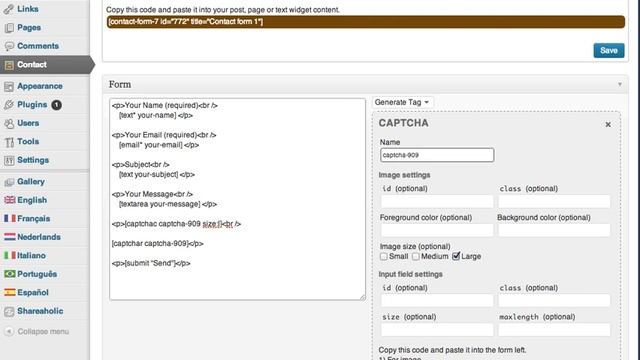The image size is (640, 360).
Task: Click the Shareaholic icon
Action: 9,311
